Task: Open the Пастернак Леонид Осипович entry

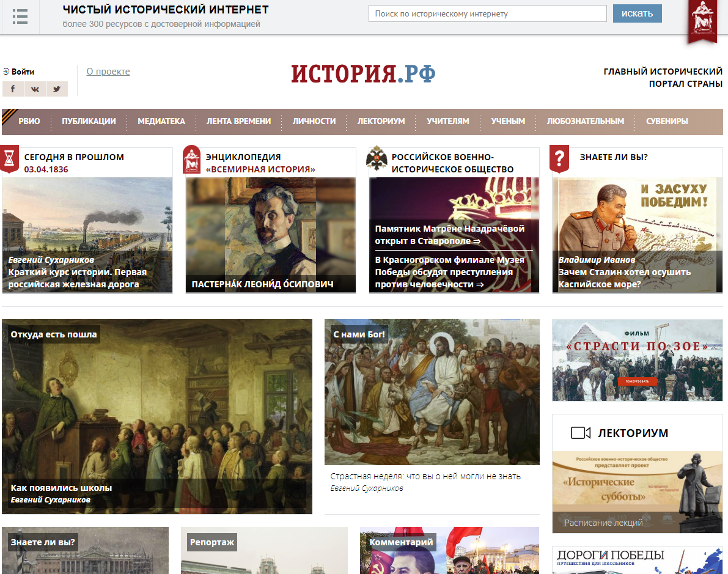Action: (262, 284)
